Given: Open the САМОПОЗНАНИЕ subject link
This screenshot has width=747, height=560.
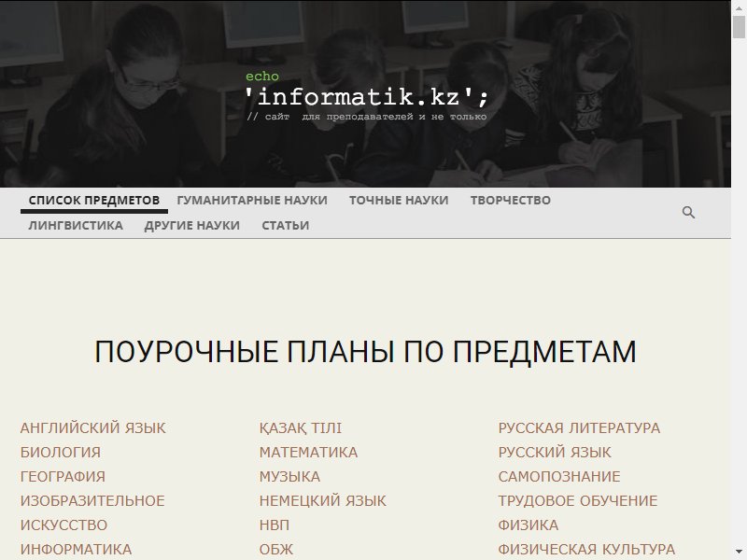Looking at the screenshot, I should [559, 476].
